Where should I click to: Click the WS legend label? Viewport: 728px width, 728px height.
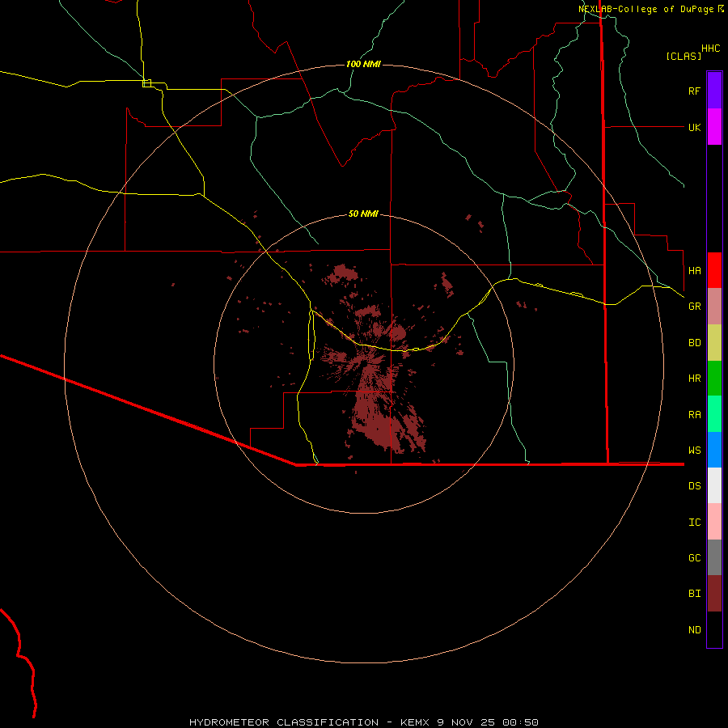694,451
